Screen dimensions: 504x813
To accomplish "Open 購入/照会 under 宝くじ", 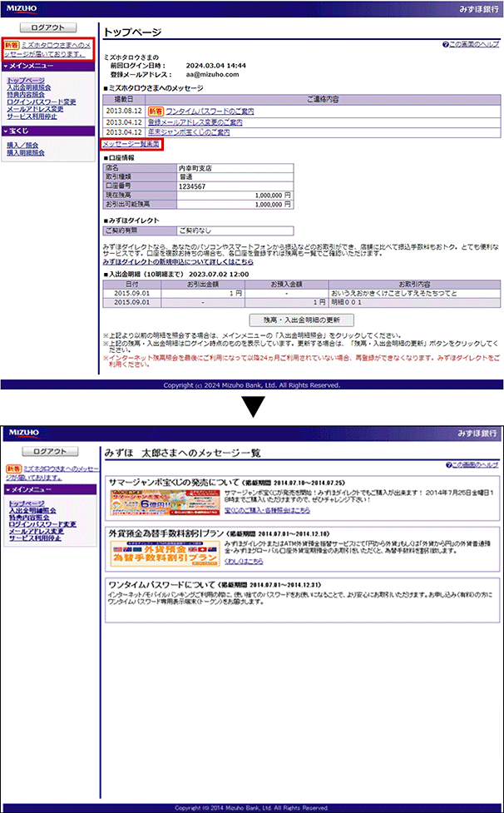I will point(22,146).
